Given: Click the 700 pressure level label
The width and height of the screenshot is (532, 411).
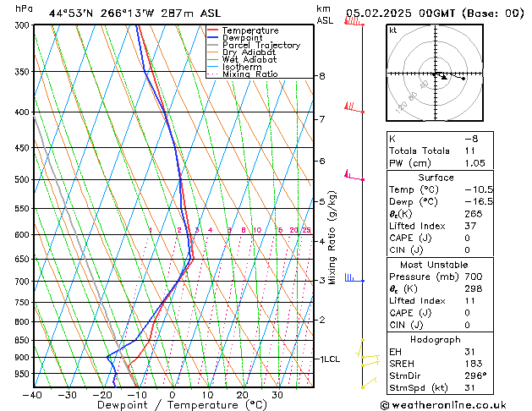Looking at the screenshot, I should coord(24,281).
